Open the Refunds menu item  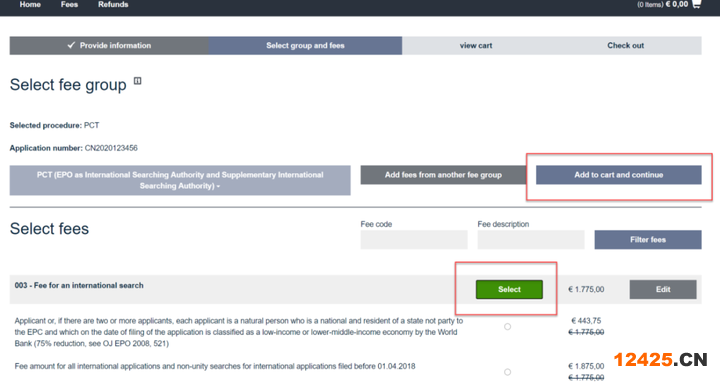(113, 5)
